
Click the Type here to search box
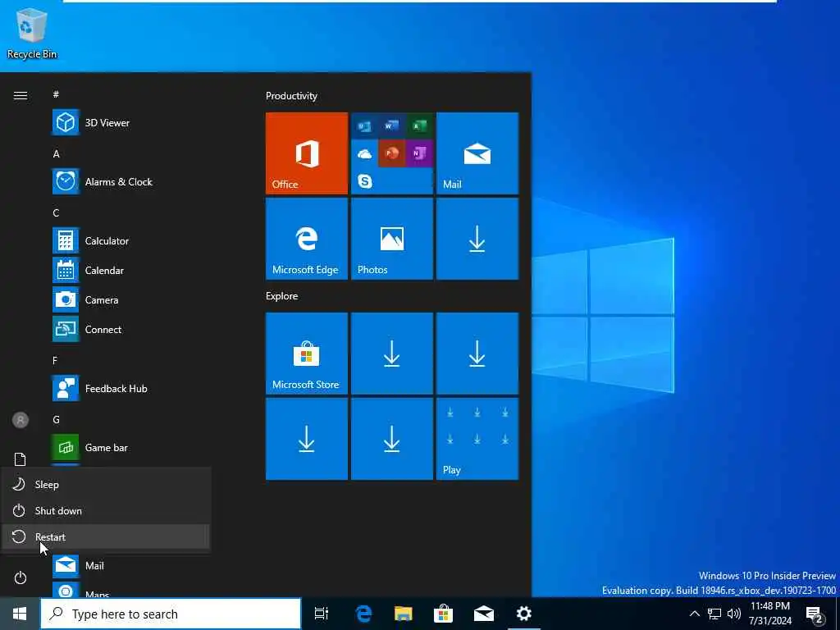[171, 614]
